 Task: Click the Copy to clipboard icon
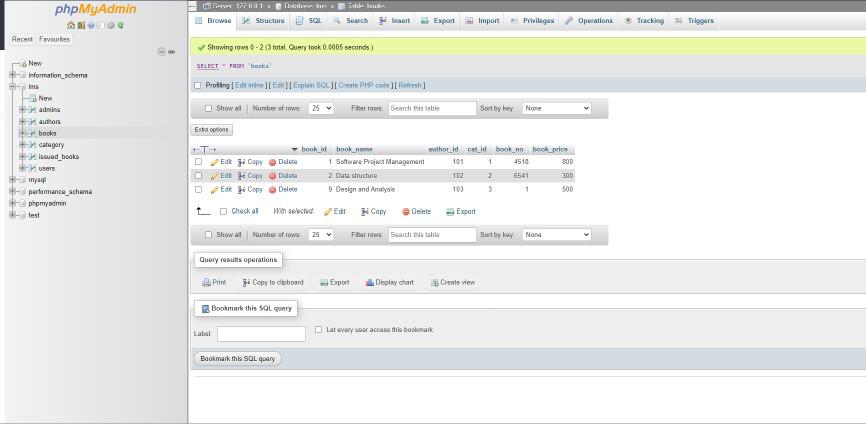[246, 282]
